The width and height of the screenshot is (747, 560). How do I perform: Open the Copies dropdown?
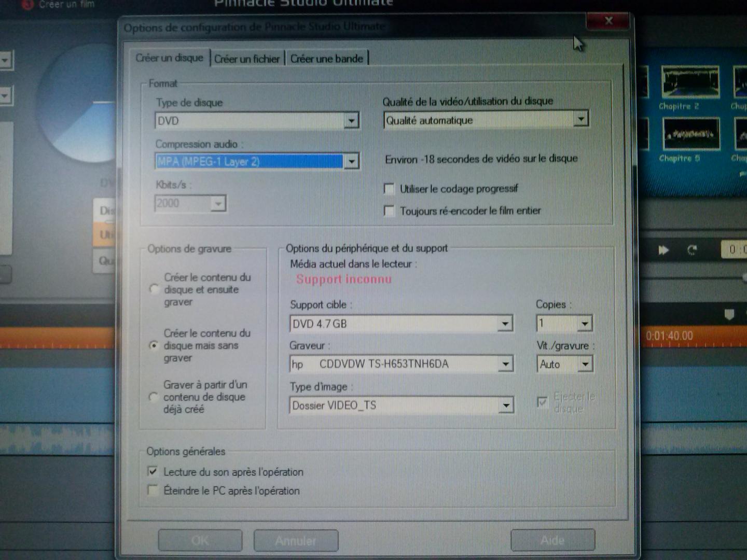[x=564, y=324]
